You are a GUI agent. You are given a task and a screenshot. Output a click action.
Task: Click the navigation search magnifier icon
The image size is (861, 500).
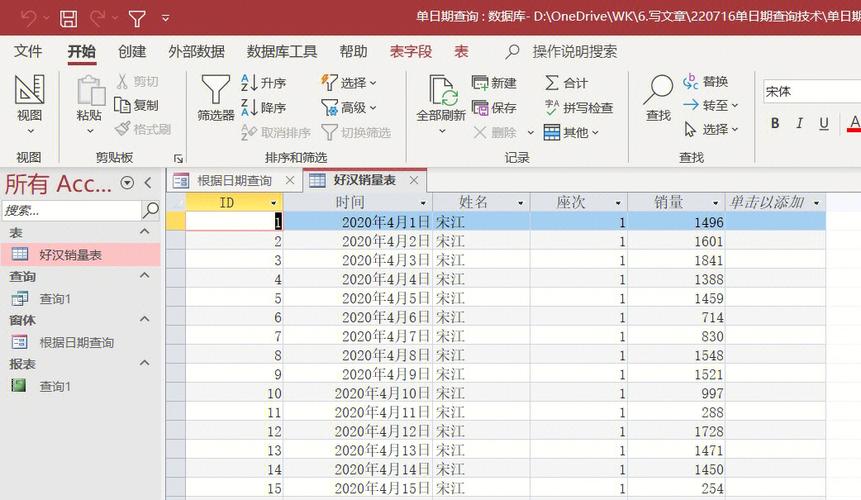coord(150,210)
